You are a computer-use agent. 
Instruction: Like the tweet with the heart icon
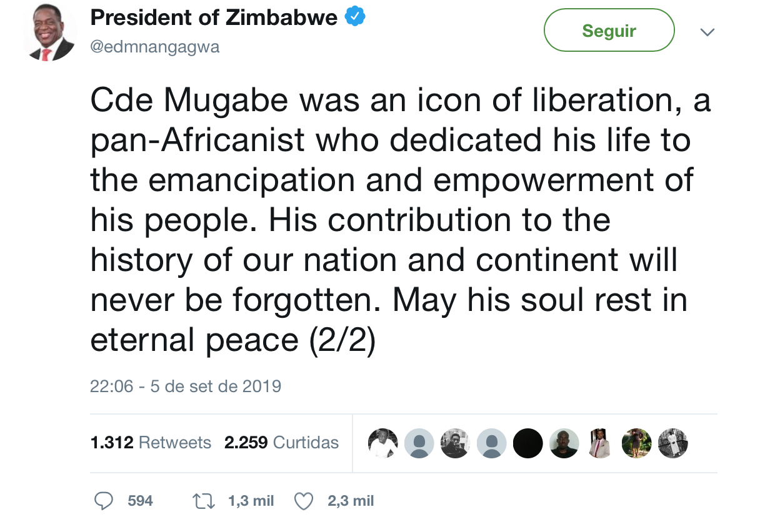click(x=303, y=501)
